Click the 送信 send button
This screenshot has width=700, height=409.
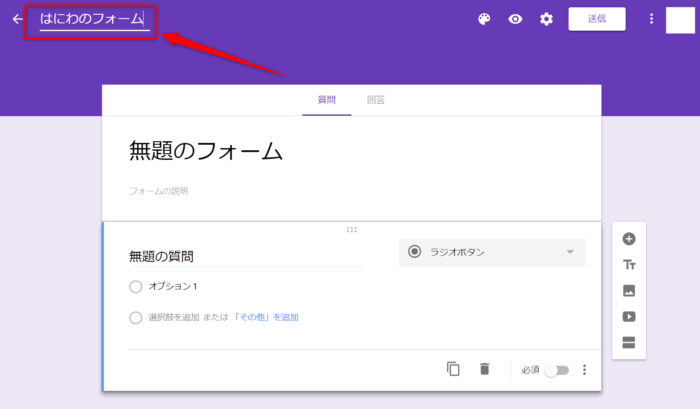point(597,19)
